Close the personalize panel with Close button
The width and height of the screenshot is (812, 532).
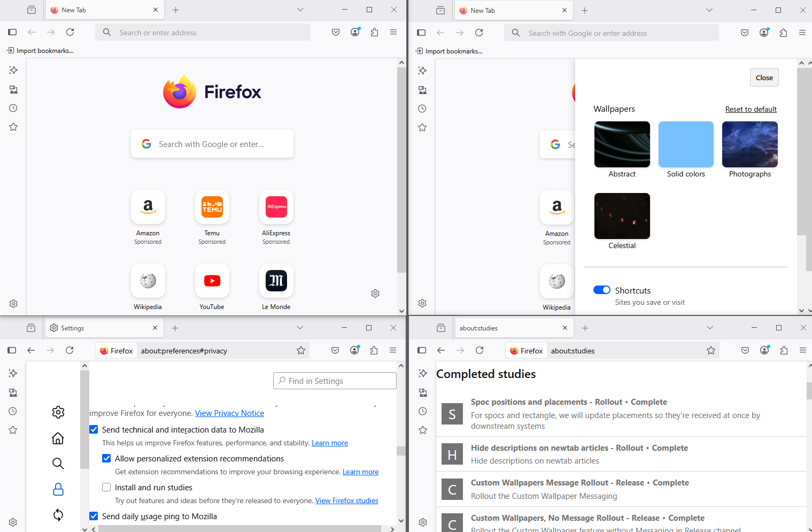(x=764, y=78)
